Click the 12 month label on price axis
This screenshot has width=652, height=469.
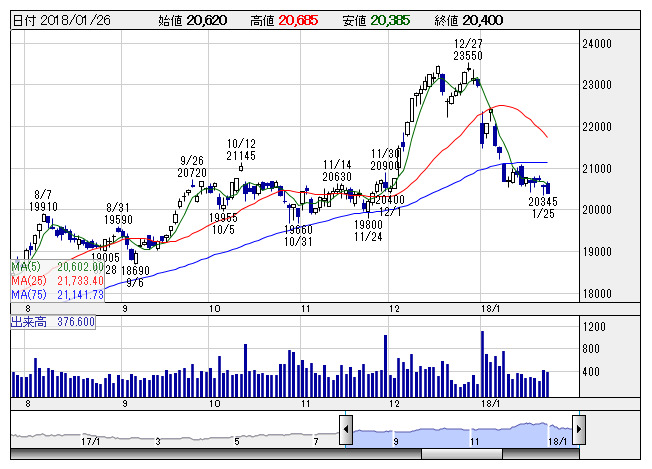point(394,309)
